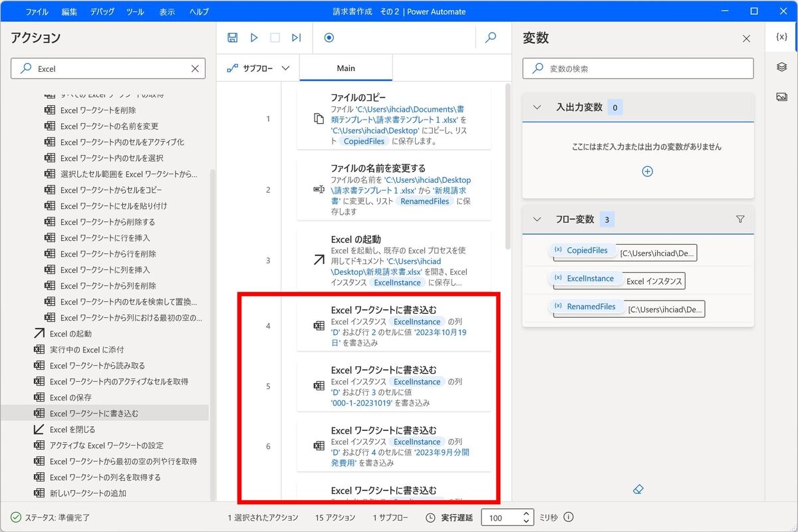Screen dimensions: 798x532
Task: Open the 編集 menu
Action: coord(69,11)
